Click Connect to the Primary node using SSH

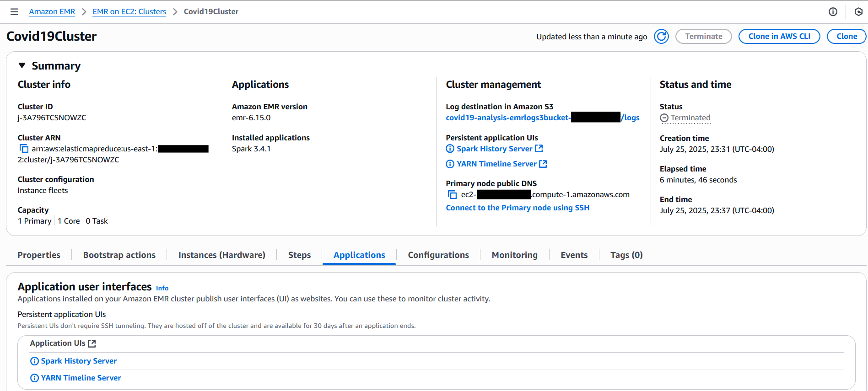[x=517, y=208]
